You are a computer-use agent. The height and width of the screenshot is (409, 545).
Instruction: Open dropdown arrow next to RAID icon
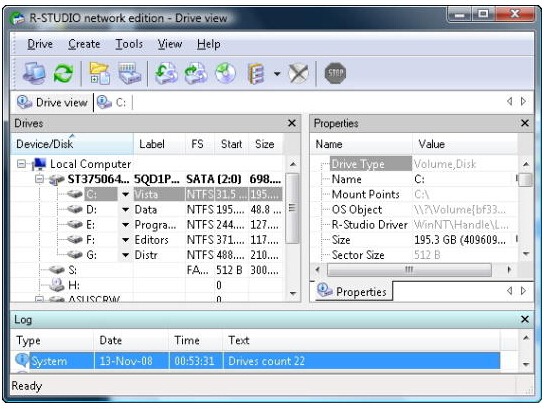277,74
